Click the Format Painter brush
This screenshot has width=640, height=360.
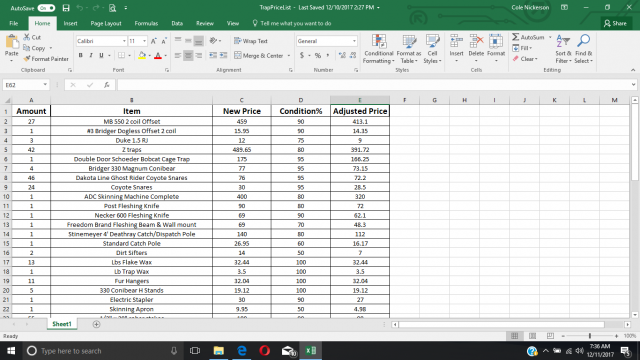(x=27, y=59)
